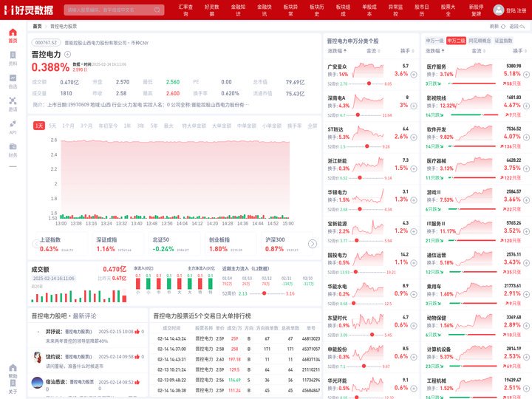532x399 pixels.
Task: Click the 返回 back button
Action: (517, 27)
